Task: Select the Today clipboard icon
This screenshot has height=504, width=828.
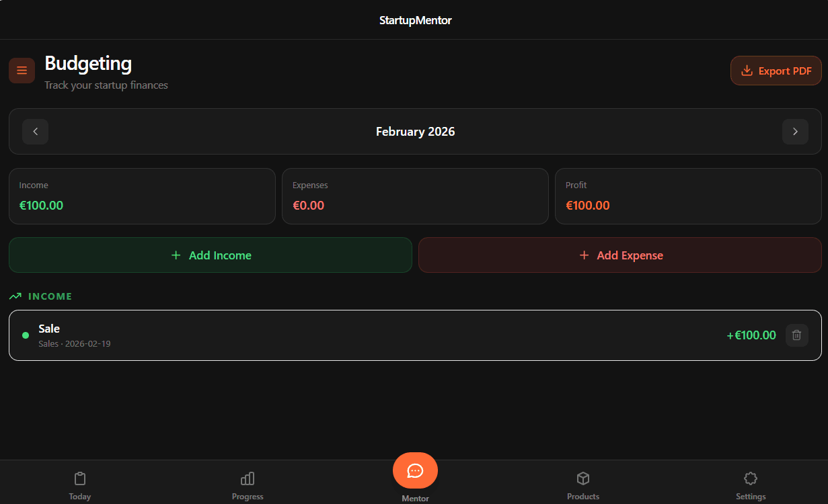Action: point(80,478)
